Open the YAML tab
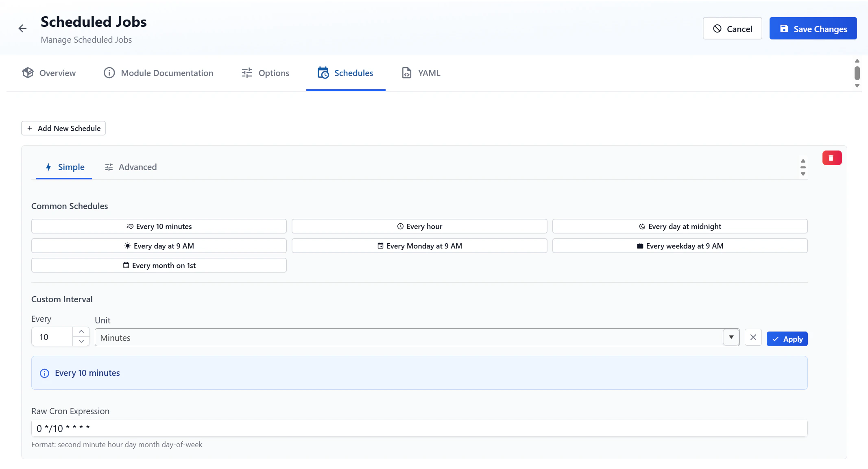 pyautogui.click(x=421, y=73)
